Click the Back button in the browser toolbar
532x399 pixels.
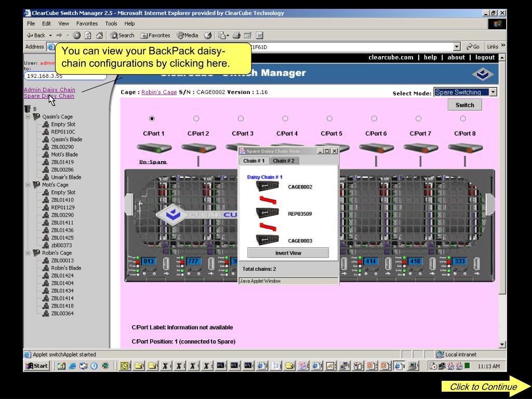tap(36, 35)
